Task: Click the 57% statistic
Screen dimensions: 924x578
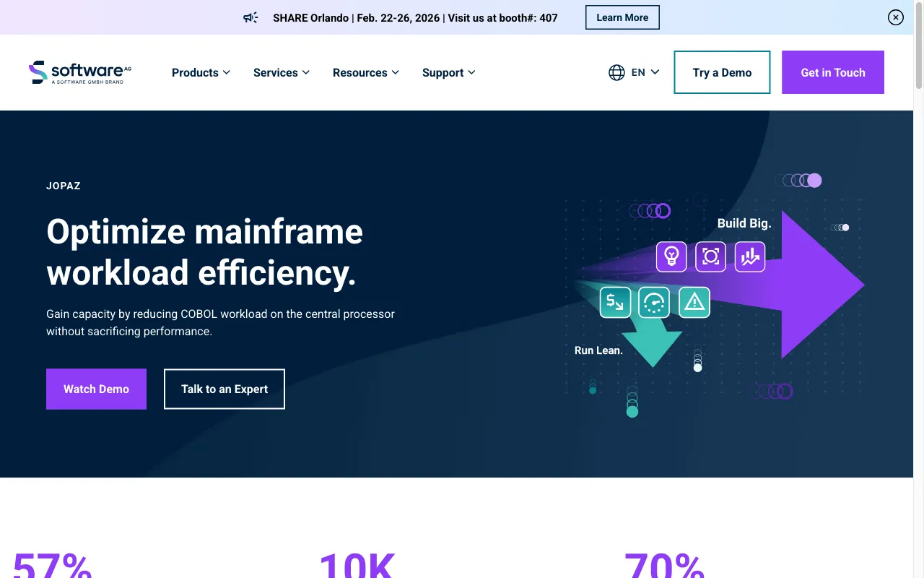Action: coord(52,565)
